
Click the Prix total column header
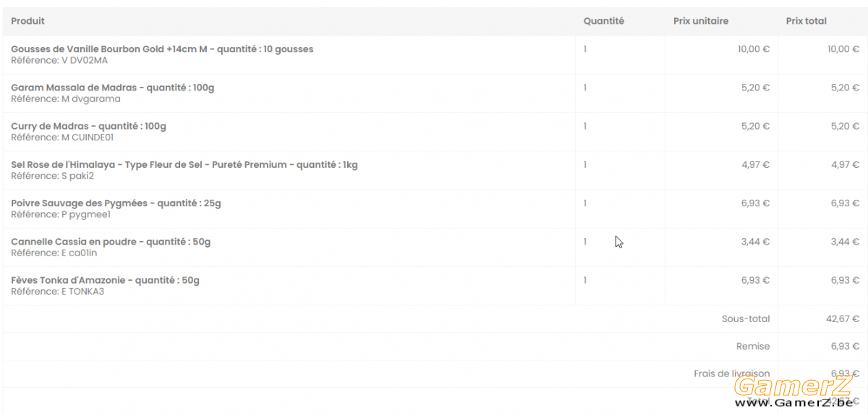point(806,21)
